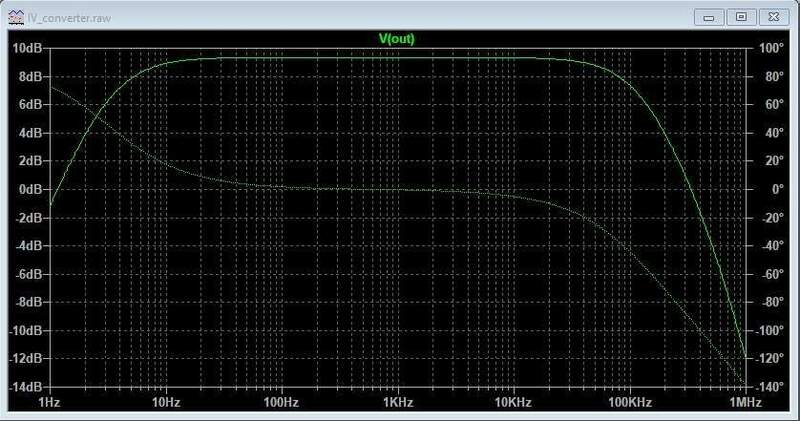Viewport: 800px width, 421px height.
Task: Click the waveform window icon in title bar
Action: tap(14, 17)
